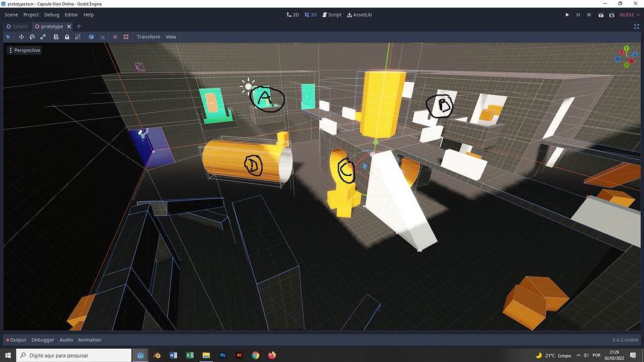Switch to the Splash scene tab
Viewport: 644px width, 362px height.
tap(17, 26)
